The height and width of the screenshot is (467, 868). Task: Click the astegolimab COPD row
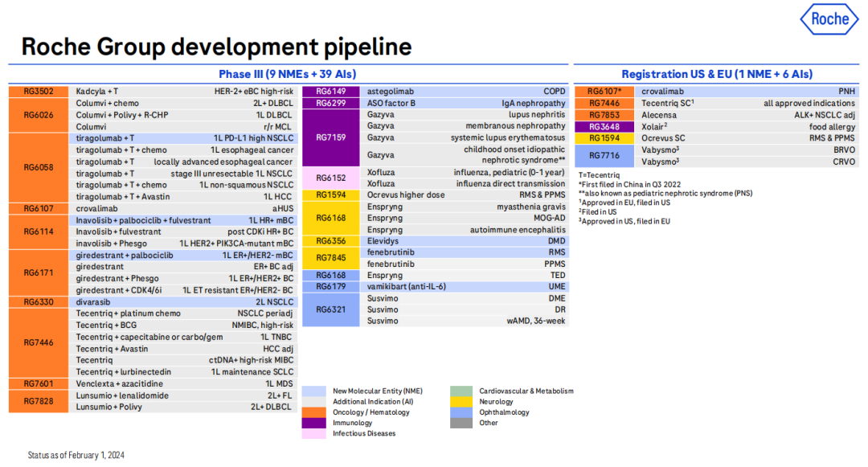point(465,92)
